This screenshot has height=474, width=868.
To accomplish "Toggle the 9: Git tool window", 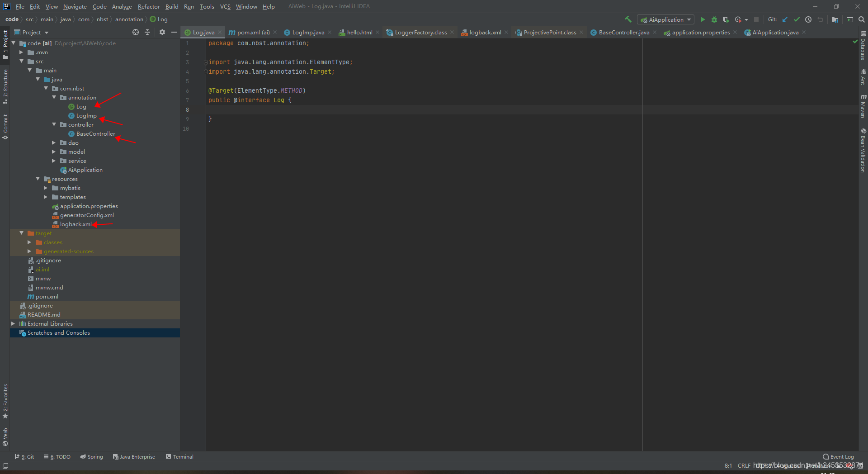I will point(24,457).
